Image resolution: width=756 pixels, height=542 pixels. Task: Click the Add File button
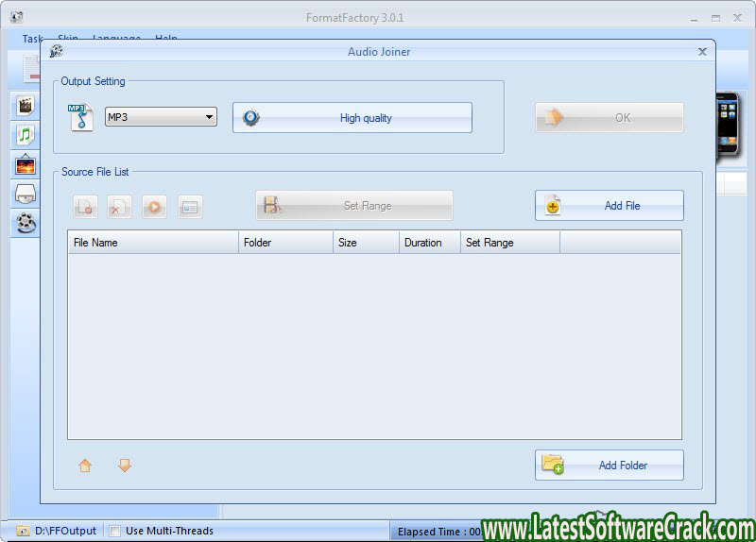coord(610,206)
